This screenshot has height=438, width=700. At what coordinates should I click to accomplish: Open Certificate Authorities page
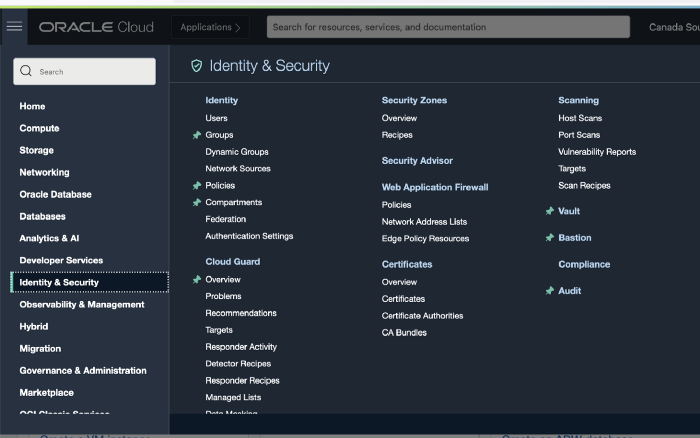pos(422,316)
